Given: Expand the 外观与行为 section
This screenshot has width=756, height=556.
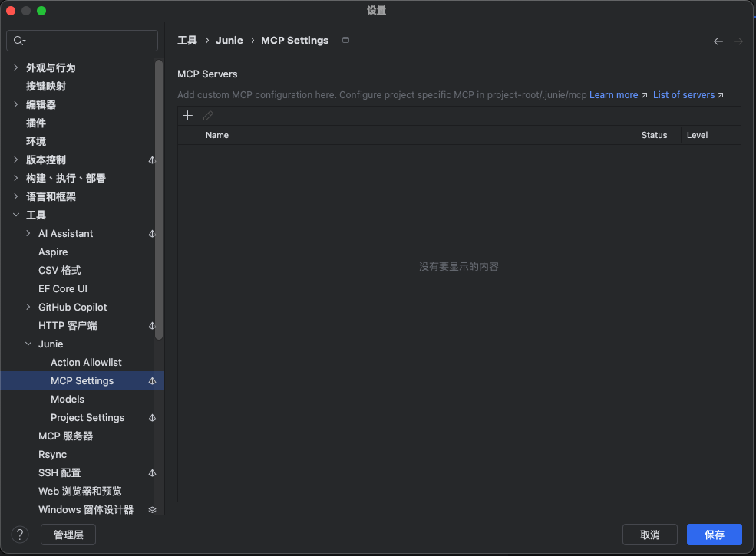Looking at the screenshot, I should coord(16,67).
